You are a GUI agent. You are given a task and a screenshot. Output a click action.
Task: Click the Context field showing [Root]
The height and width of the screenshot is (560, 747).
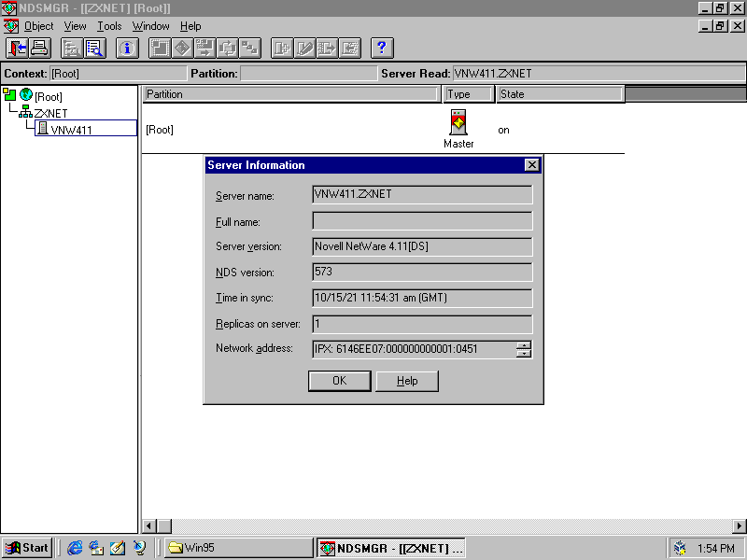119,74
